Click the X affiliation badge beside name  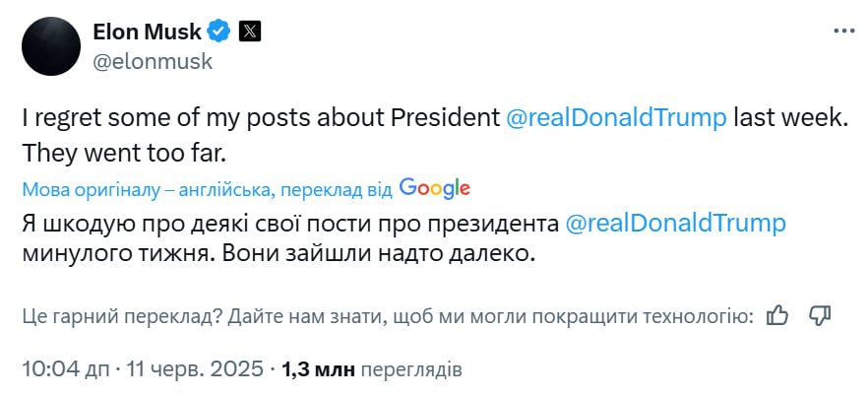tap(250, 32)
